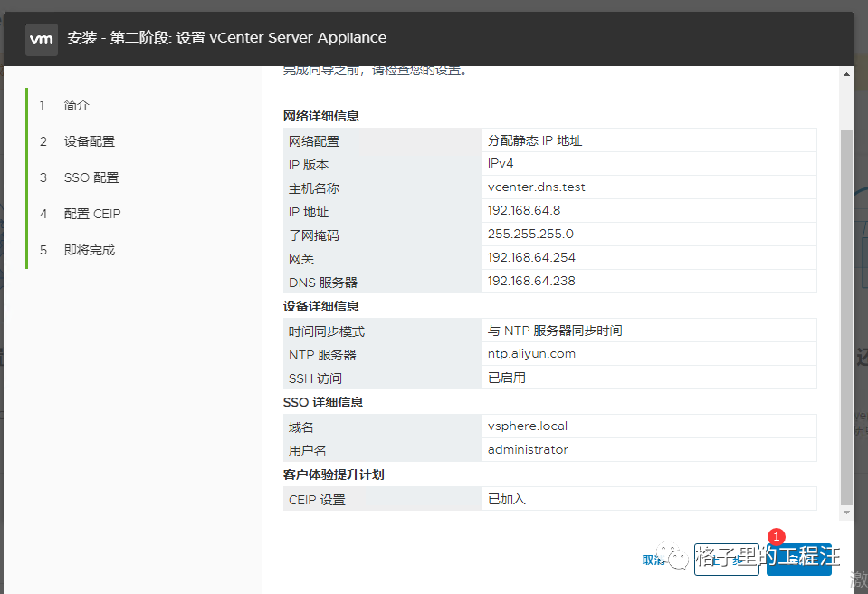The image size is (868, 594).
Task: Click the 取消 cancel link
Action: [653, 560]
